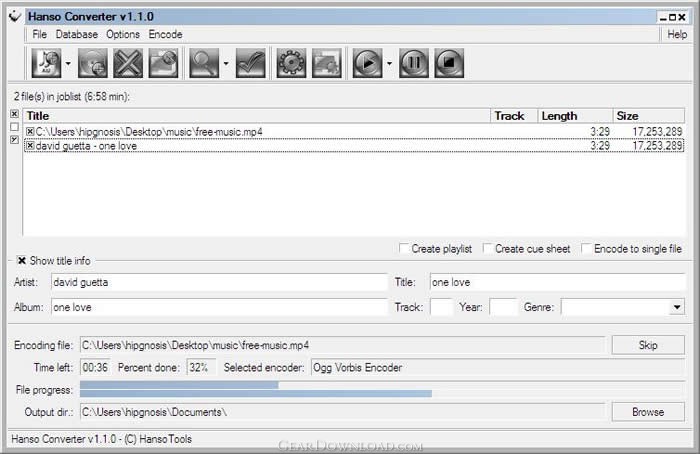Click the 2 file(s) in joblist label
The width and height of the screenshot is (700, 454).
click(71, 96)
